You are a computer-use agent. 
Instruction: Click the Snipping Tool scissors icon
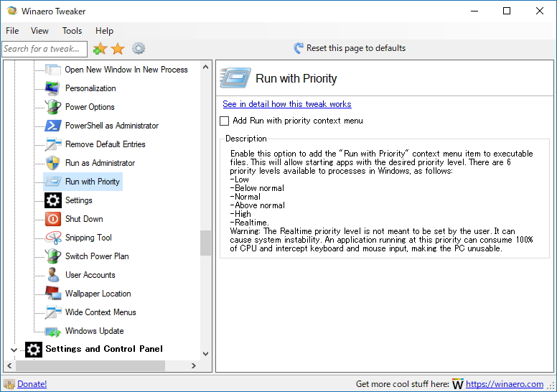pos(53,238)
